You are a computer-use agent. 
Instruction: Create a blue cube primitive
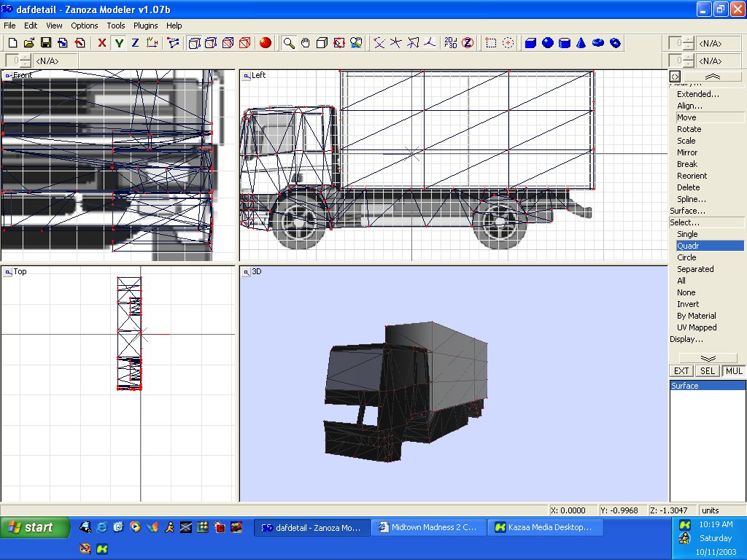[x=531, y=43]
